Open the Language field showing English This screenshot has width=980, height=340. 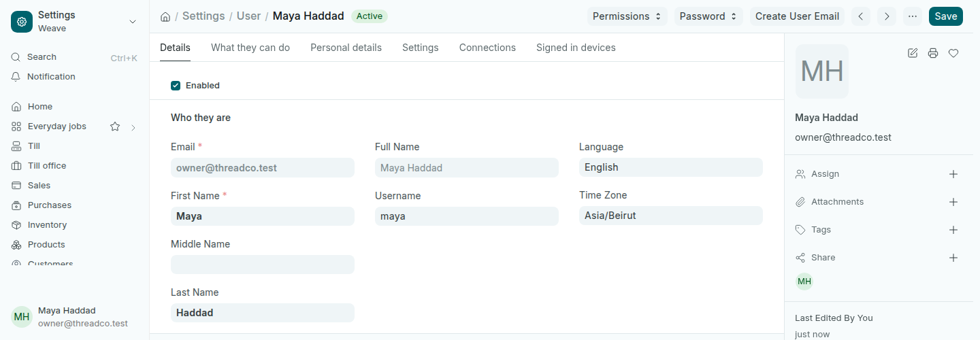click(671, 167)
